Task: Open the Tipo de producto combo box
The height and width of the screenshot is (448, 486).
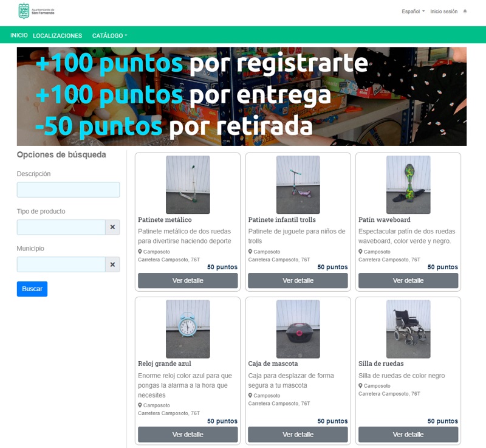Action: (61, 227)
